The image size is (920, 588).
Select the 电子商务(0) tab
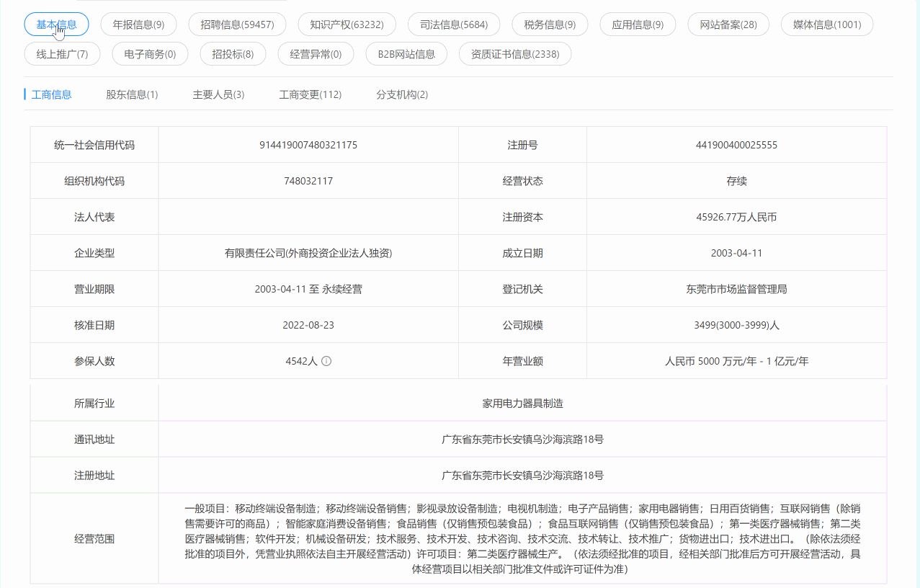tap(149, 53)
